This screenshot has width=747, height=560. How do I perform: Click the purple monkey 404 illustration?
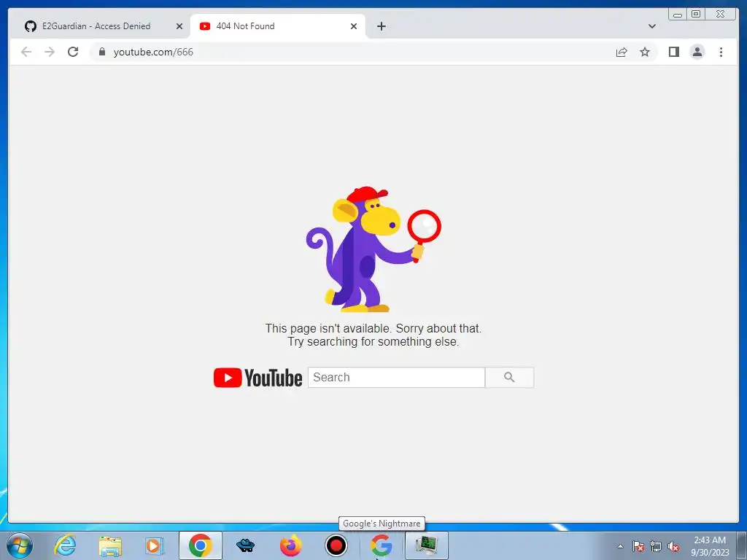pos(373,249)
